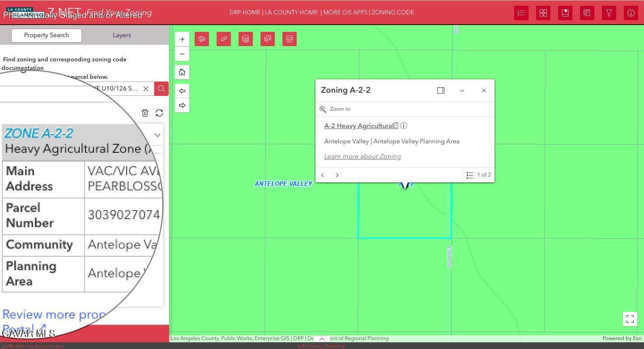The width and height of the screenshot is (644, 349).
Task: Click the Filter funnel icon
Action: point(609,13)
